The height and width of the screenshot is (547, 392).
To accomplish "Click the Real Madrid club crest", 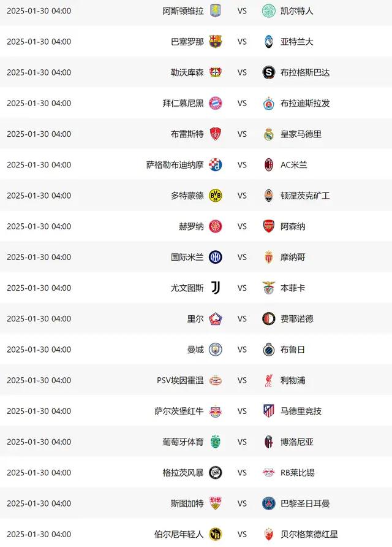I will pyautogui.click(x=268, y=134).
